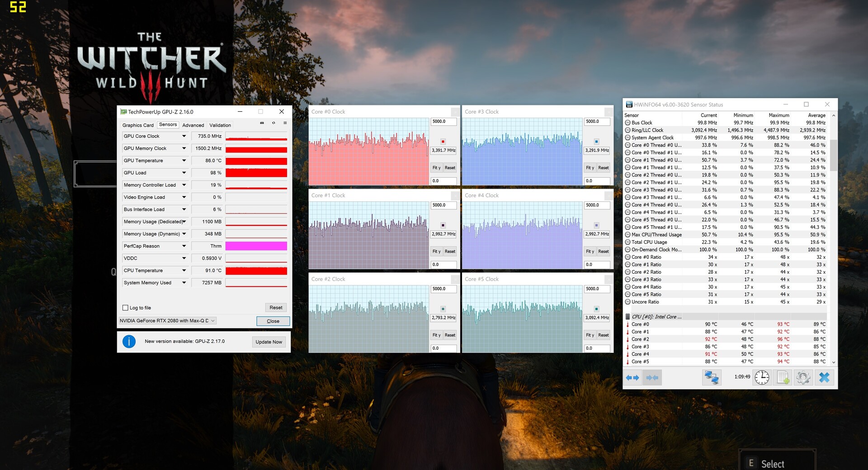
Task: Select the Sensors tab in GPU-Z
Action: click(168, 125)
